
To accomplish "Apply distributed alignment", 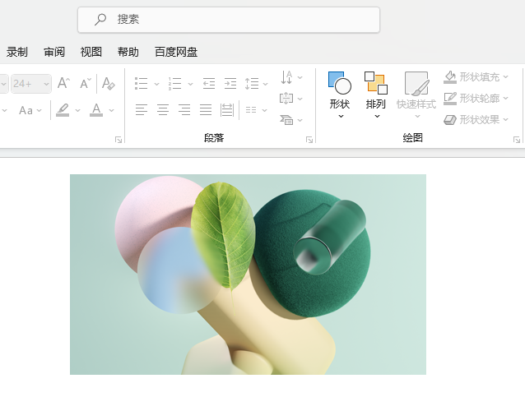I will pos(227,109).
